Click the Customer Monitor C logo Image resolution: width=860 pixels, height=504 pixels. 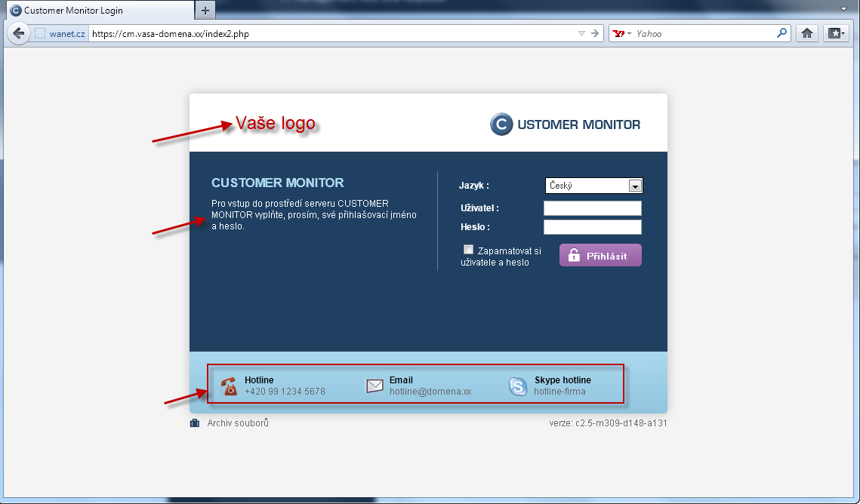click(x=501, y=124)
